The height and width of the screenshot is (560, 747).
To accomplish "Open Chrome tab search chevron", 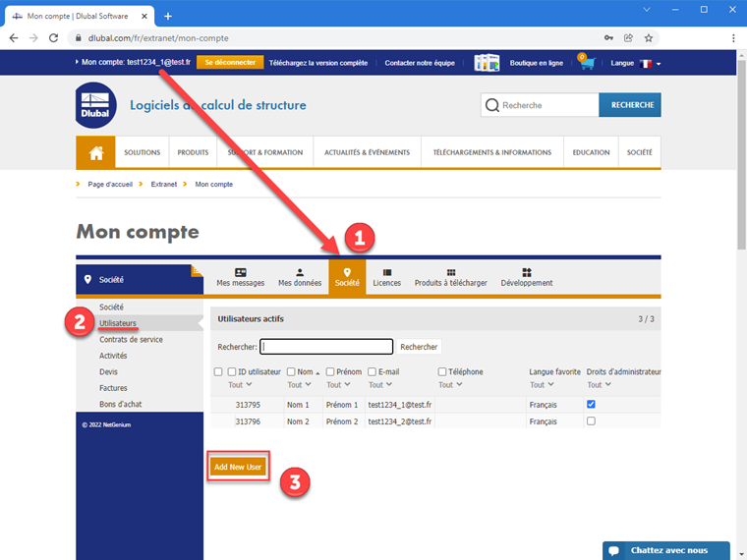I will (x=647, y=10).
